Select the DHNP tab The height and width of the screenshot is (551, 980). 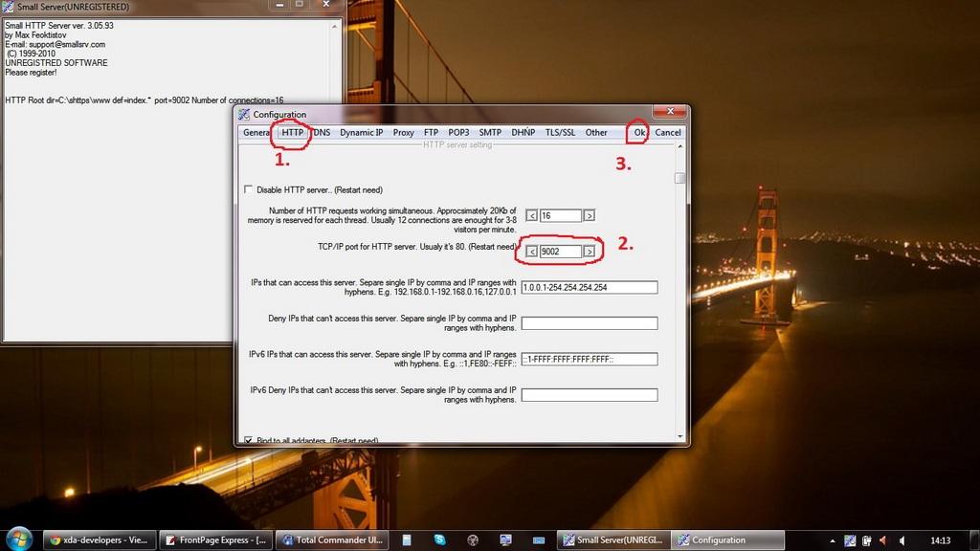click(x=523, y=132)
